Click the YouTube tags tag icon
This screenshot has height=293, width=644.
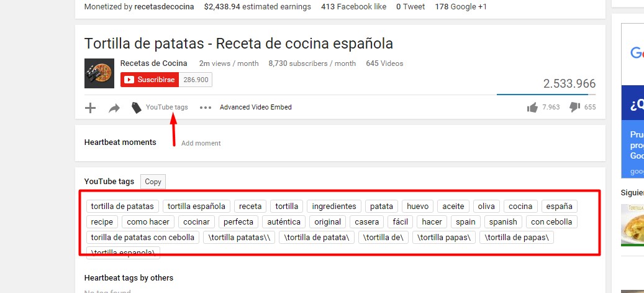(x=137, y=108)
